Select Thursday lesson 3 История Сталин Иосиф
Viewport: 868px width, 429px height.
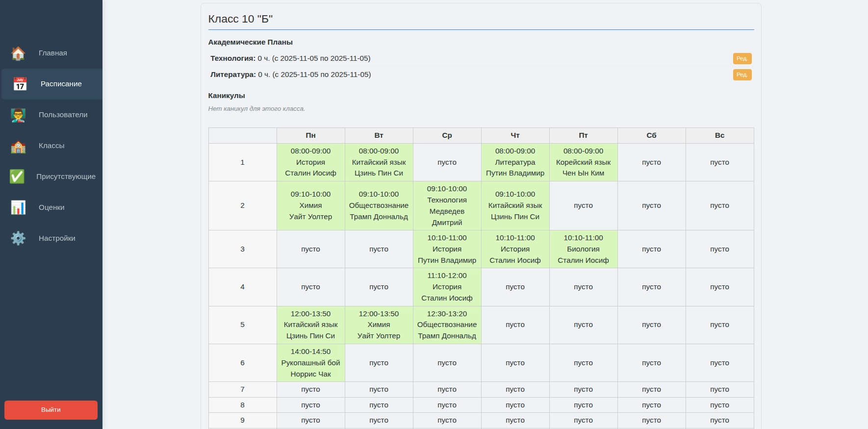click(515, 249)
